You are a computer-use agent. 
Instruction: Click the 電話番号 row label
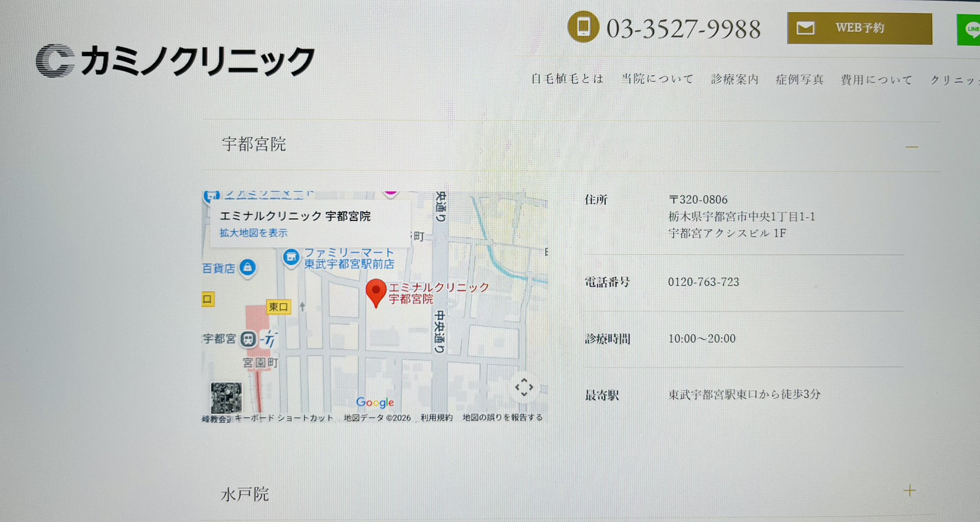coord(607,283)
